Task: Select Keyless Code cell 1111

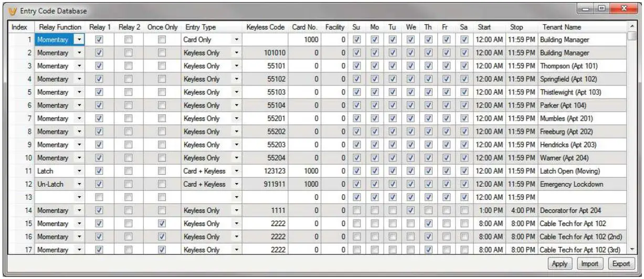Action: coord(265,210)
